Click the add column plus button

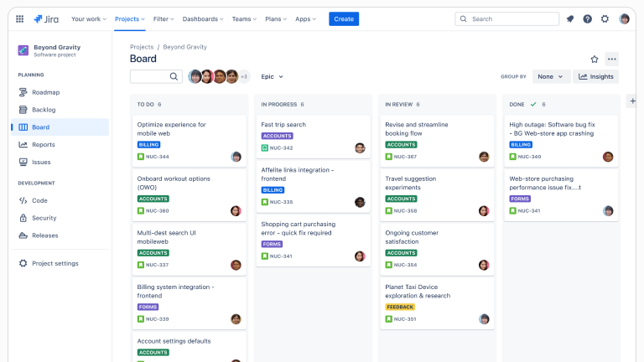tap(632, 101)
